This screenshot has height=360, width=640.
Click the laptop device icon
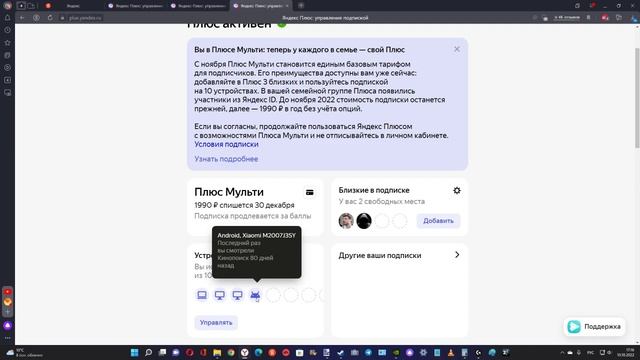(x=202, y=295)
